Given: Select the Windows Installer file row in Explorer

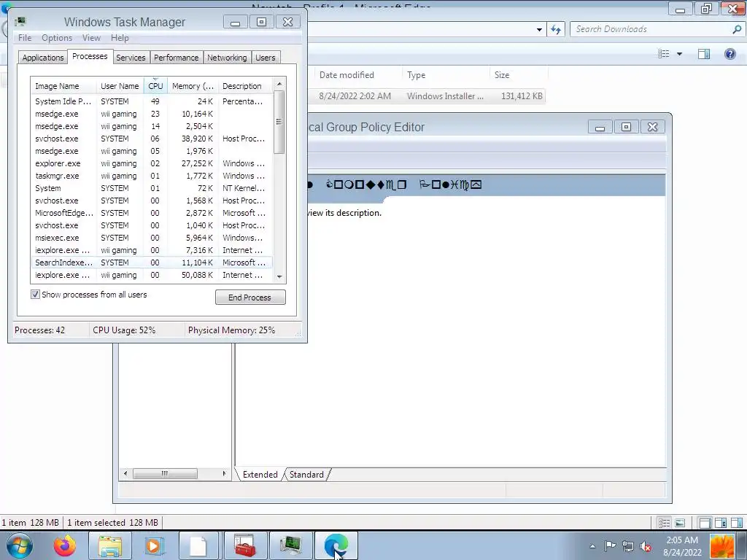Looking at the screenshot, I should [x=427, y=96].
